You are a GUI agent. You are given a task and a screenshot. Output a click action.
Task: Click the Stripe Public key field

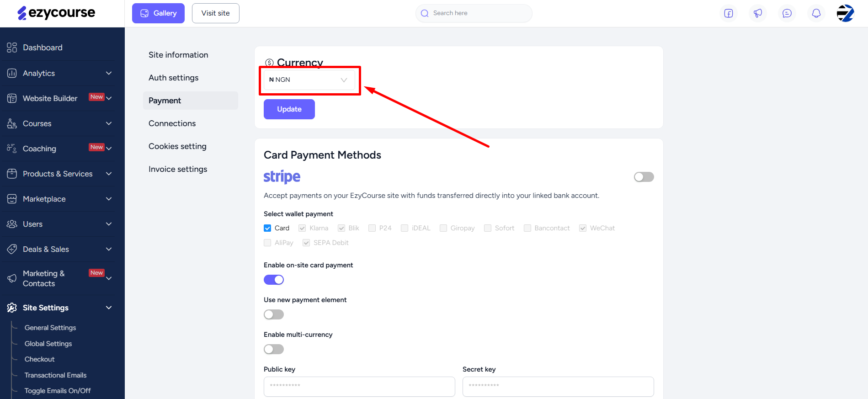coord(359,387)
